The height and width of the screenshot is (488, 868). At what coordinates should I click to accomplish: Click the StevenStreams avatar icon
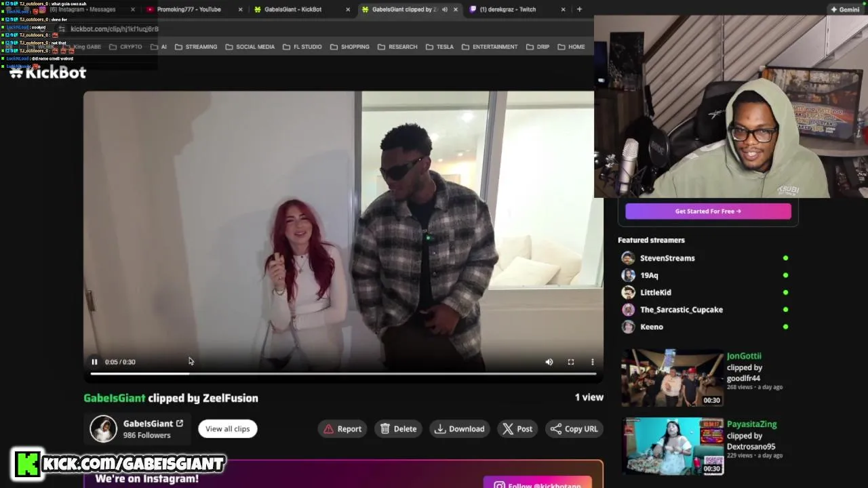point(628,258)
